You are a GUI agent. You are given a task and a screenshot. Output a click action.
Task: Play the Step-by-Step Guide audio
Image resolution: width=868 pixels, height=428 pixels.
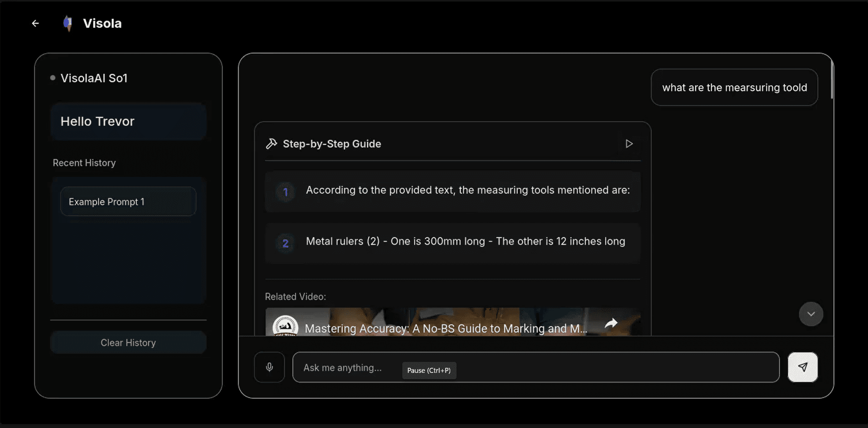pyautogui.click(x=629, y=144)
